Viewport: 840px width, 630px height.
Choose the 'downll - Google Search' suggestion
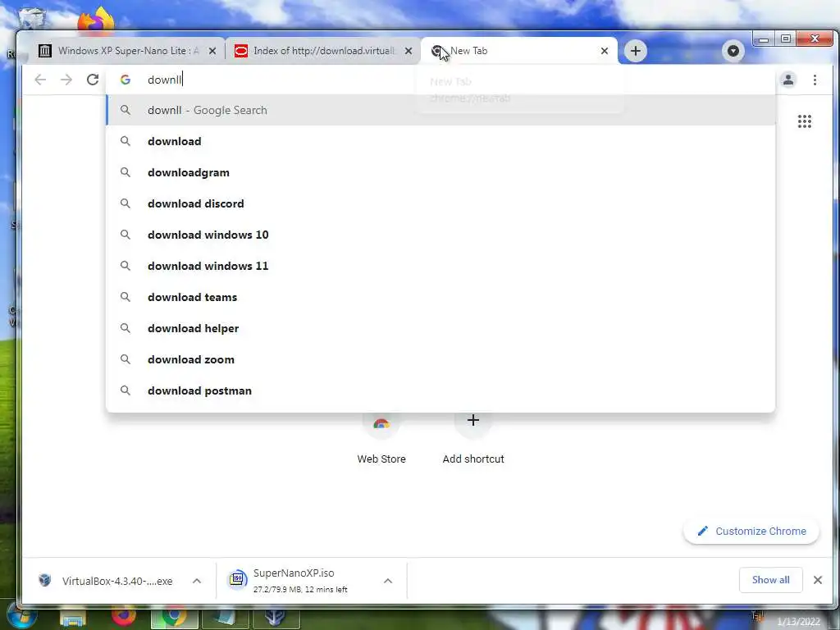pos(441,110)
